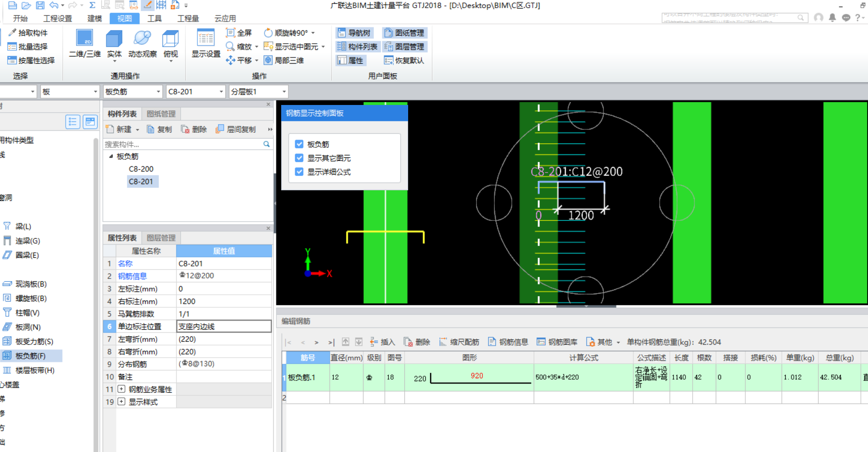Switch 二维/三维 view mode

pos(85,44)
